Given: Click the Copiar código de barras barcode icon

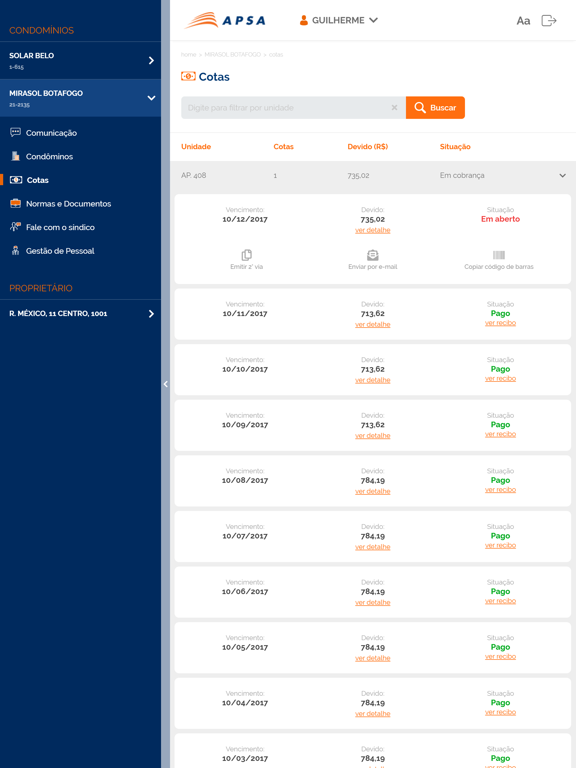Looking at the screenshot, I should [x=499, y=255].
